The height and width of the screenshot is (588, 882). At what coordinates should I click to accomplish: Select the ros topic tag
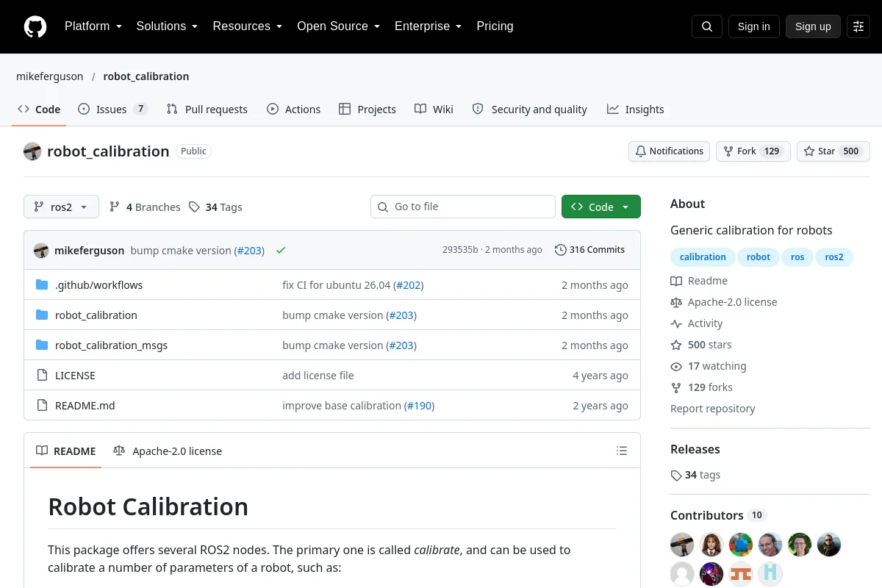click(797, 257)
